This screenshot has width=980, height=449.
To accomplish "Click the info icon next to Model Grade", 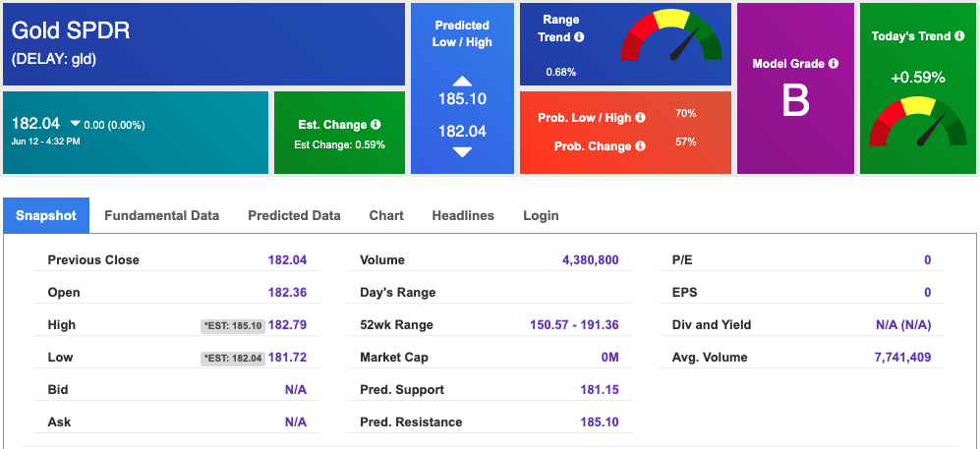I will [834, 63].
